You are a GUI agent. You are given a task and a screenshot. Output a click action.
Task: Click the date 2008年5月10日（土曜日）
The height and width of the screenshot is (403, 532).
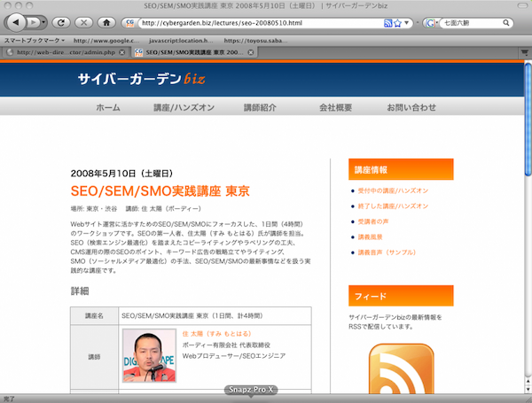point(121,174)
